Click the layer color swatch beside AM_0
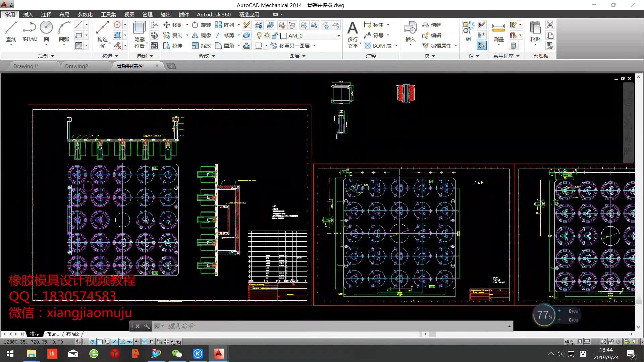Viewport: 644px width, 362px height. pyautogui.click(x=283, y=36)
